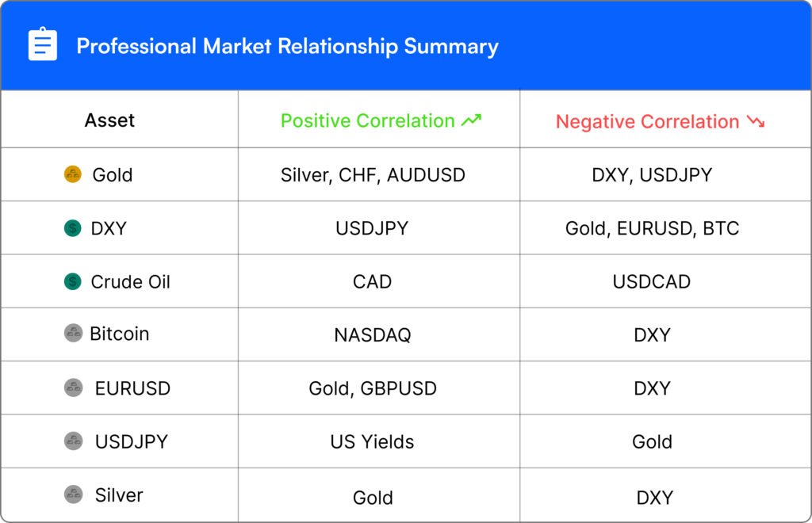Click the Silver, CHF, AUDUSD cell

[x=373, y=175]
